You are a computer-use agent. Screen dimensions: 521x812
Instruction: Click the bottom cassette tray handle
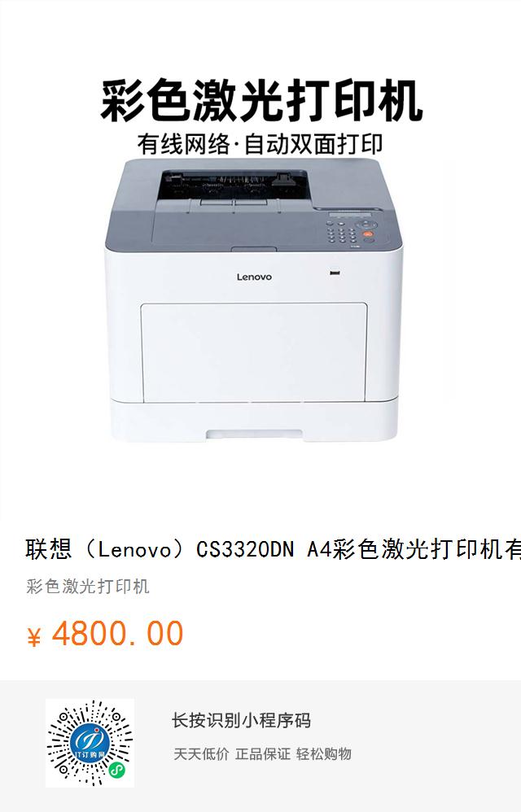254,434
